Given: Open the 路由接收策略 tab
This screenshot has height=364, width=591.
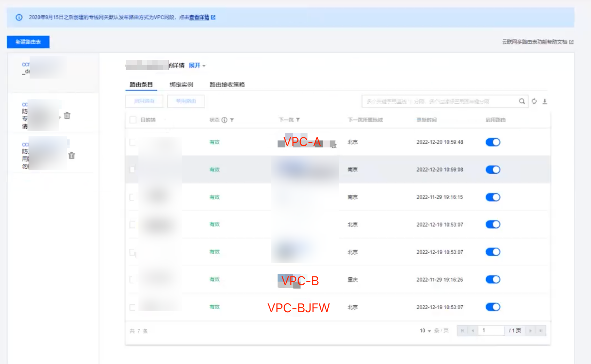Looking at the screenshot, I should (227, 84).
